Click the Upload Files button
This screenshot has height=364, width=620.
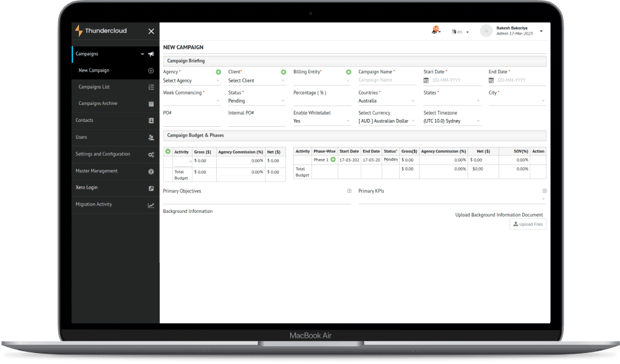pos(528,224)
